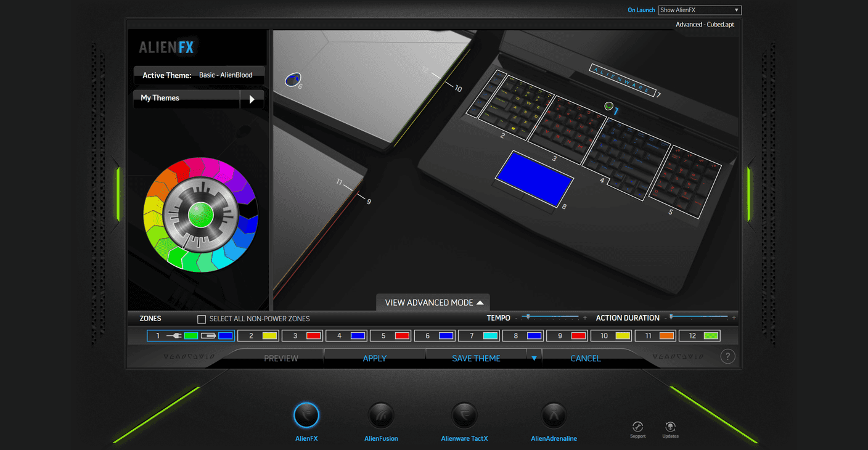Click the Advanced - Cubed.apt file label
The image size is (868, 450).
[705, 25]
